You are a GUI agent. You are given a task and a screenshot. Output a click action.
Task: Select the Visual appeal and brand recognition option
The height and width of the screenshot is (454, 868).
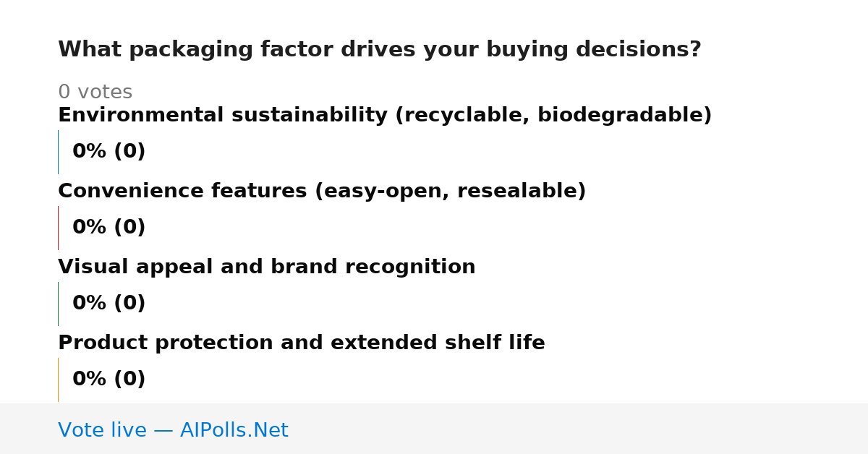click(x=267, y=267)
